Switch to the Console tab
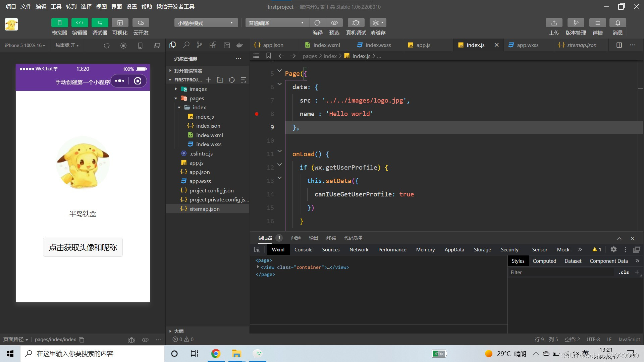 (x=303, y=250)
